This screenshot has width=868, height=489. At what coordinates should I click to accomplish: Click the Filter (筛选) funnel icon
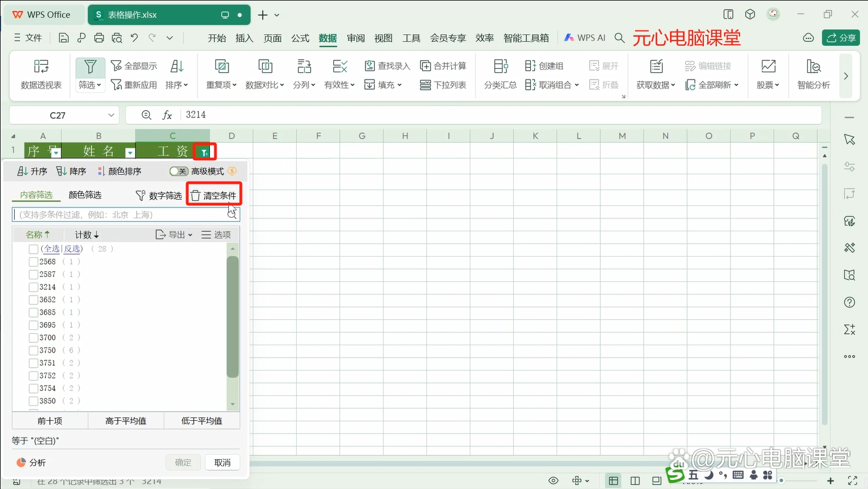click(90, 67)
